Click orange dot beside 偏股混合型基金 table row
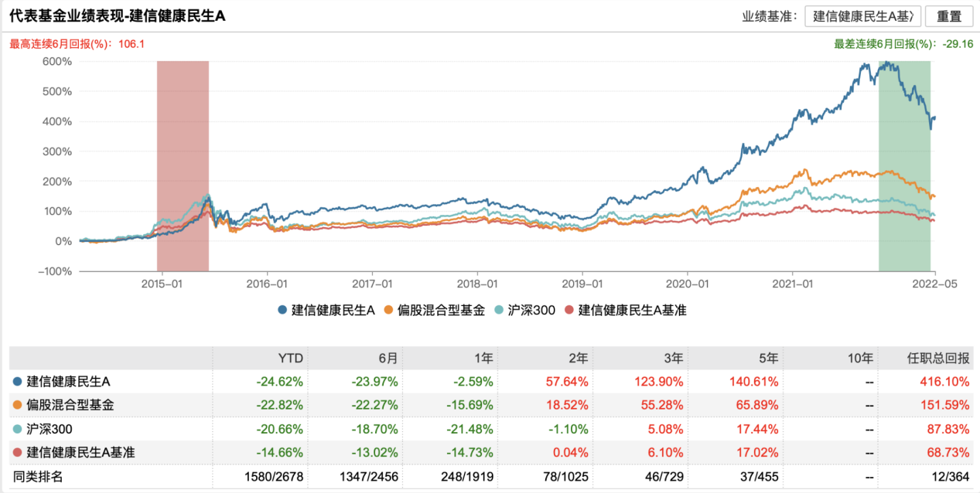This screenshot has height=493, width=980. 18,405
